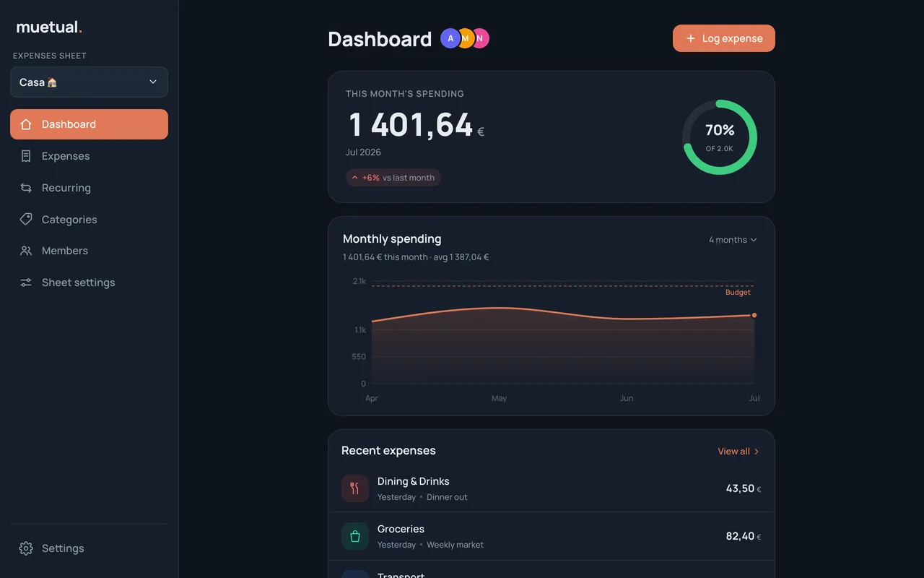Click the Groceries bag icon

click(x=354, y=536)
